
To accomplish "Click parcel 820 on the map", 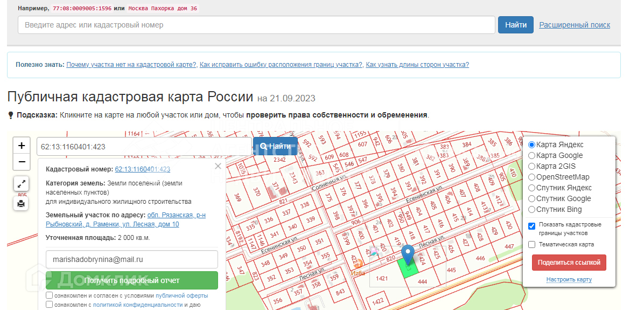I will [x=390, y=258].
